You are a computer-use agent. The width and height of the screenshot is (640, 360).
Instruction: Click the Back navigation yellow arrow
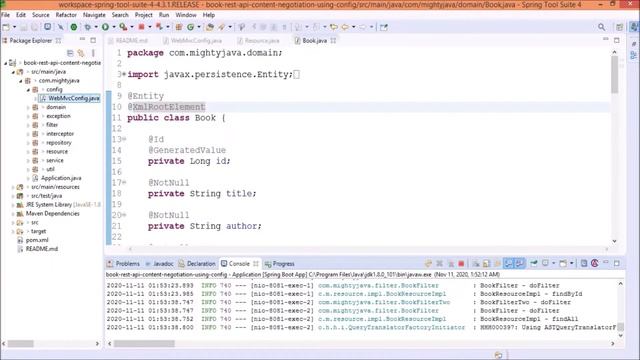345,27
